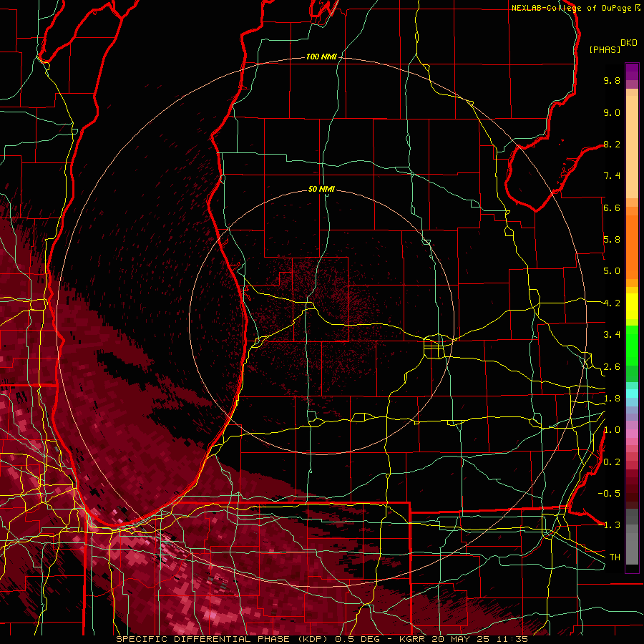
Task: Click the 7.4 scale value
Action: pos(612,176)
